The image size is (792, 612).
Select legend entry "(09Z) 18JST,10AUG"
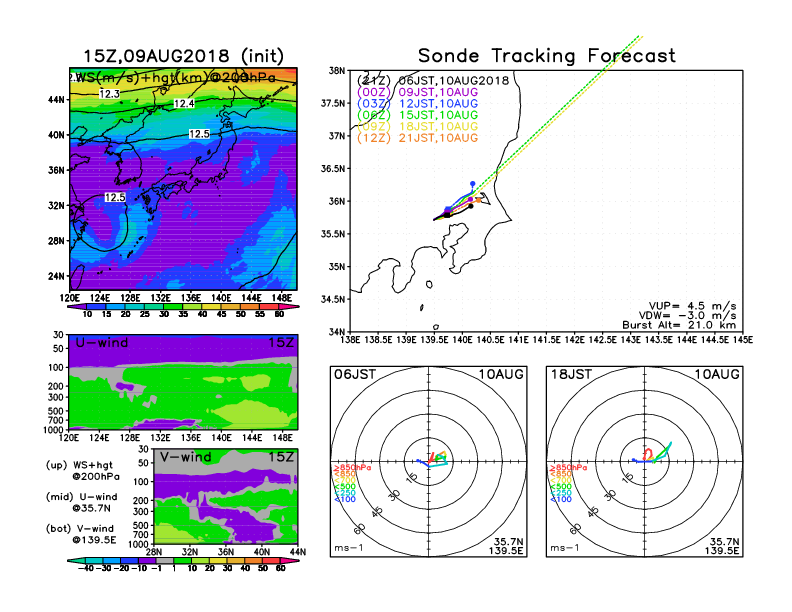click(x=417, y=126)
